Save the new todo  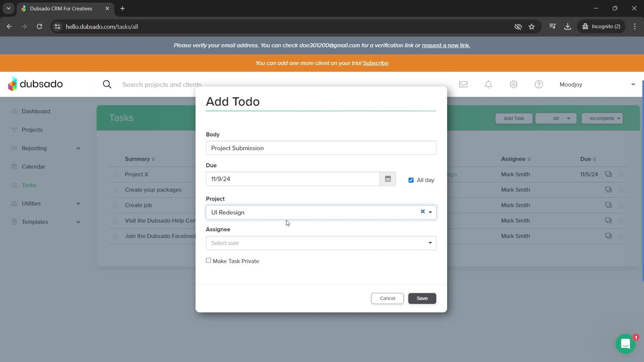(422, 298)
